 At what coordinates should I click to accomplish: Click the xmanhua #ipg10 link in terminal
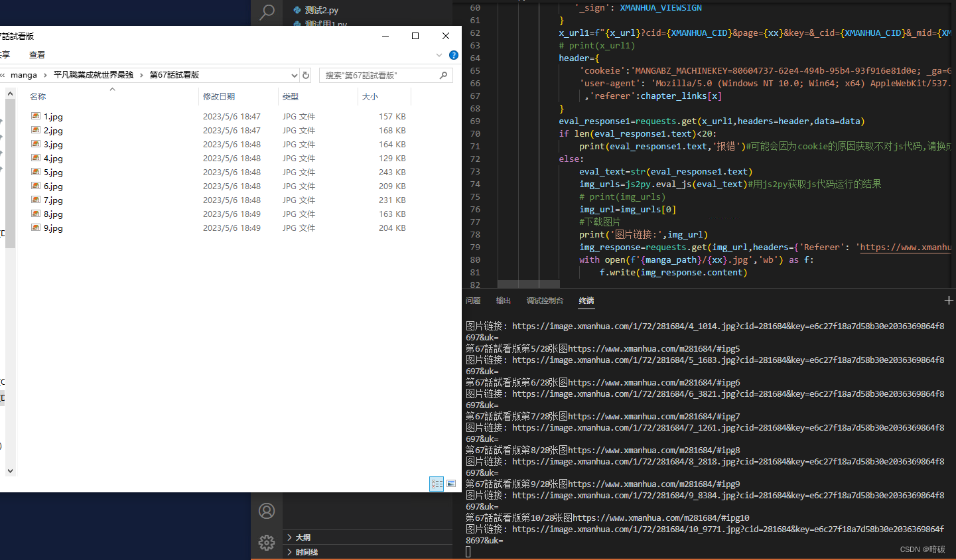[x=661, y=518]
